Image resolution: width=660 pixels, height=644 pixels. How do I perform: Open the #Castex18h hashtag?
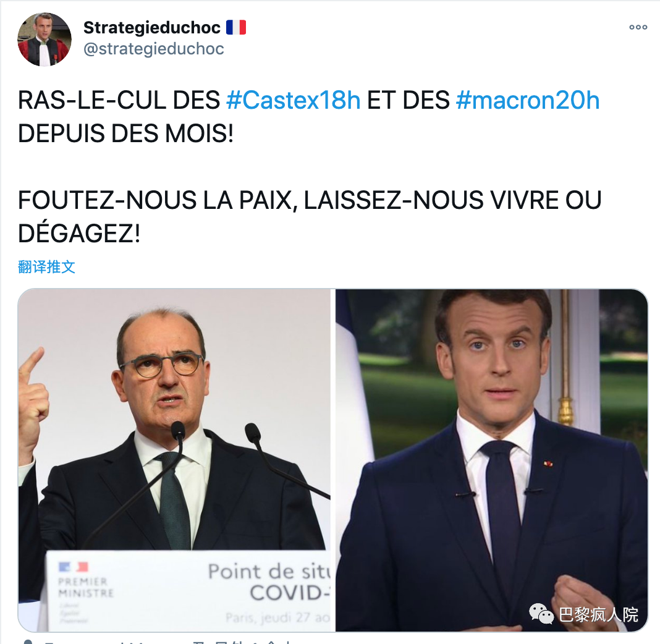pos(294,101)
